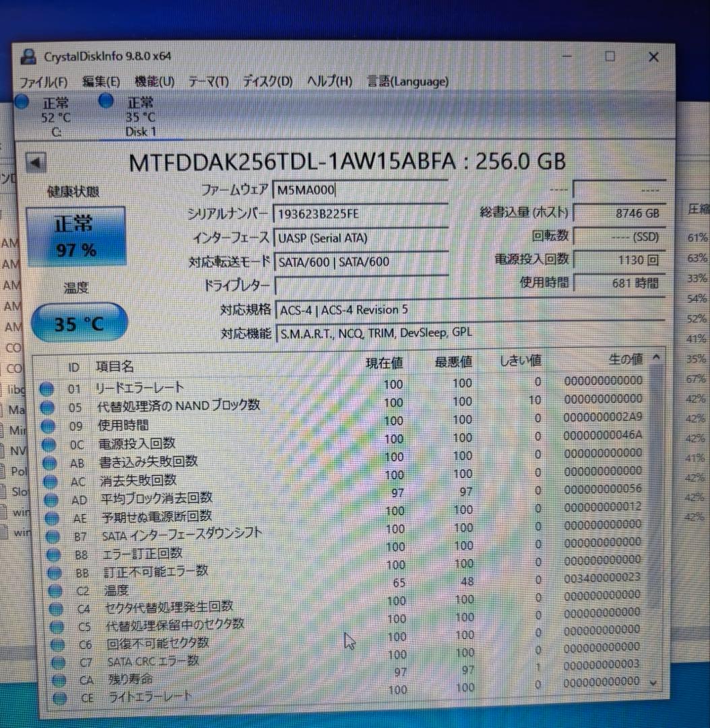Select the Disk 1 status indicator
This screenshot has height=728, width=710.
click(x=106, y=100)
